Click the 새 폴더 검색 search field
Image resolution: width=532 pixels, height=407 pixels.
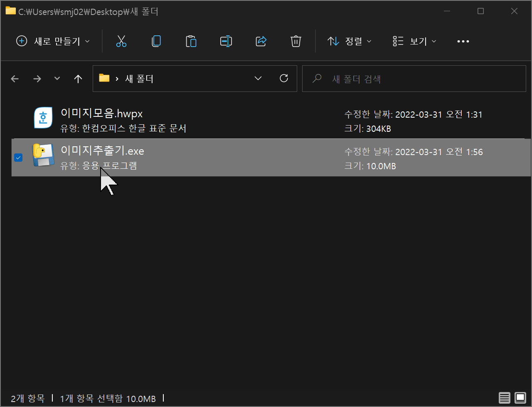414,79
